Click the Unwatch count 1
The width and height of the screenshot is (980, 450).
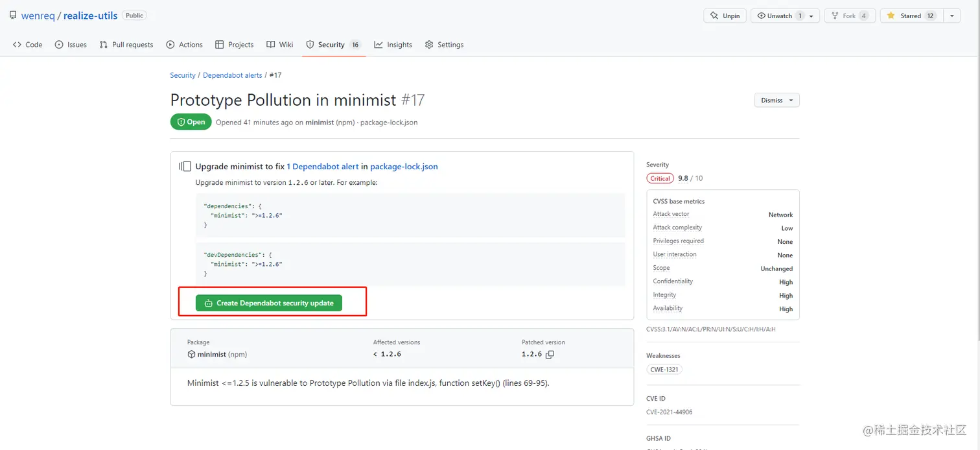(x=800, y=16)
